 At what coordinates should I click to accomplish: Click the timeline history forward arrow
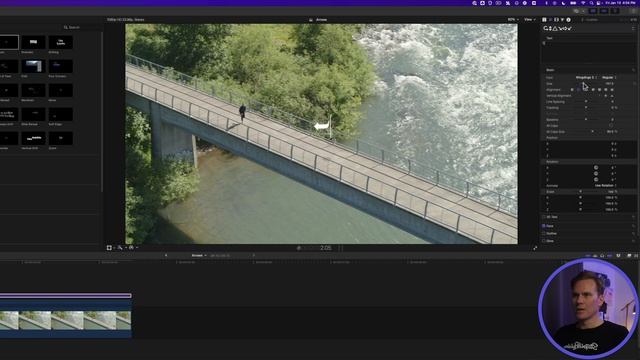(x=253, y=256)
